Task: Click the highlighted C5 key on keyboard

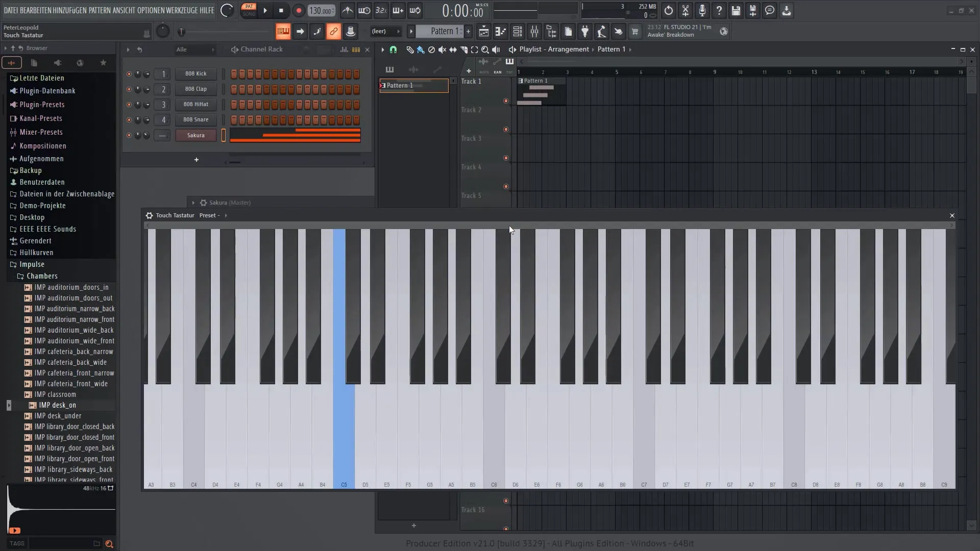Action: (x=344, y=437)
